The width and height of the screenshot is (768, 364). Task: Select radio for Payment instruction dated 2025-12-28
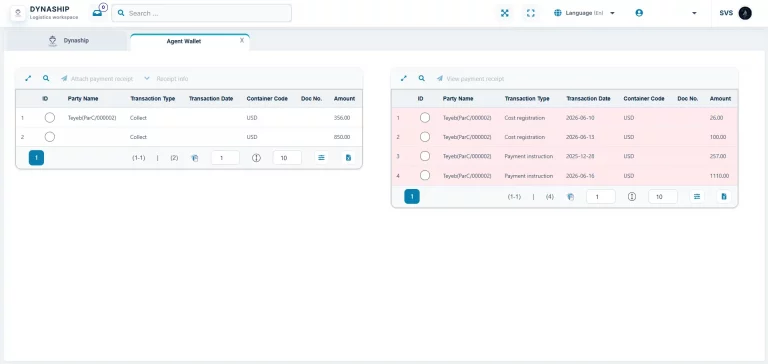pyautogui.click(x=425, y=156)
